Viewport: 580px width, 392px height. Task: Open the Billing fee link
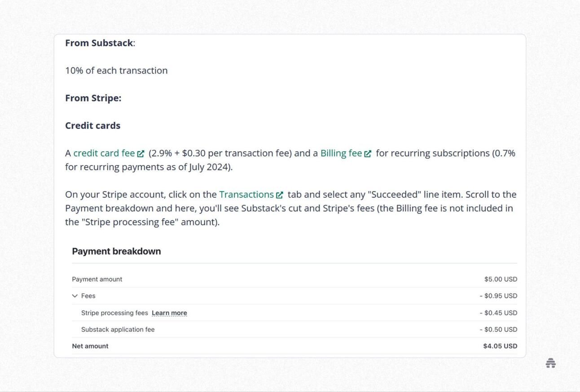coord(341,153)
